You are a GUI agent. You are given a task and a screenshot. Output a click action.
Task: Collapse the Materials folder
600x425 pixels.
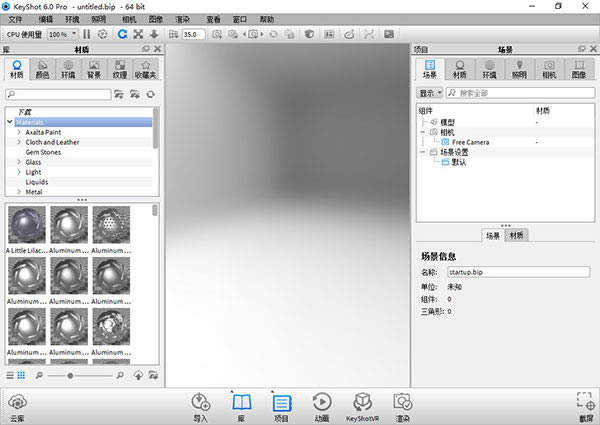click(10, 122)
